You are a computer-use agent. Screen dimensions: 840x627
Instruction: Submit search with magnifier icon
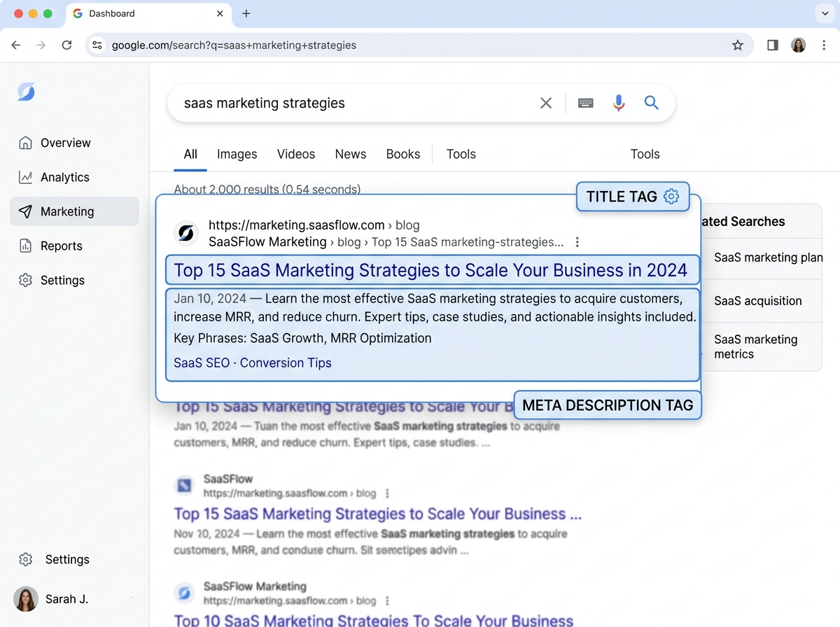tap(652, 103)
